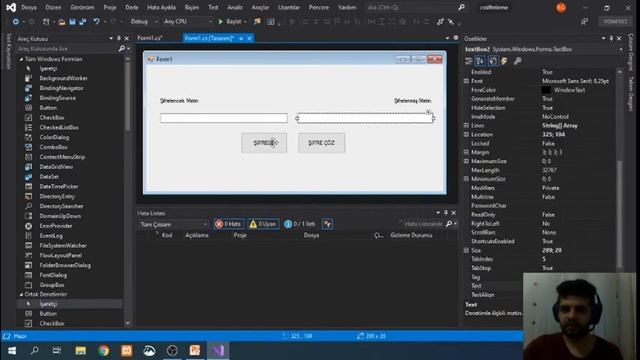Select the ŞİFRELE button on the form
Image resolution: width=640 pixels, height=360 pixels.
(x=264, y=143)
